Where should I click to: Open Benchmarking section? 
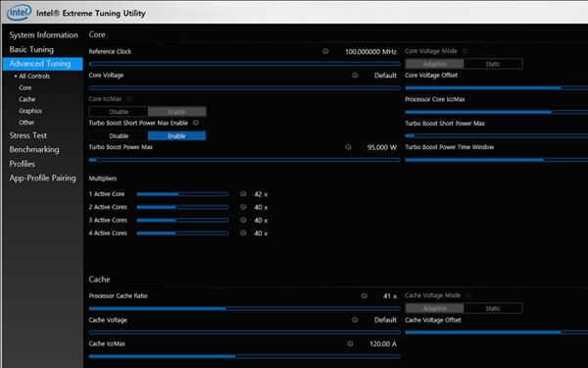tap(34, 149)
